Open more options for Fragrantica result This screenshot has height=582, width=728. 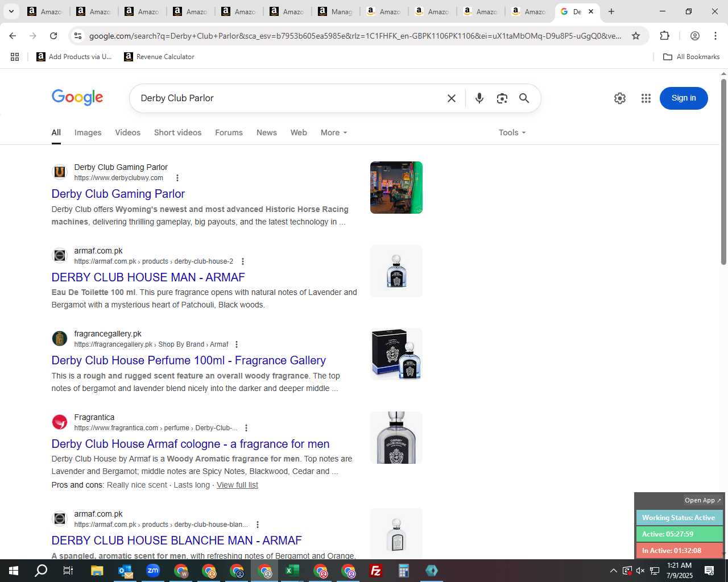[246, 428]
